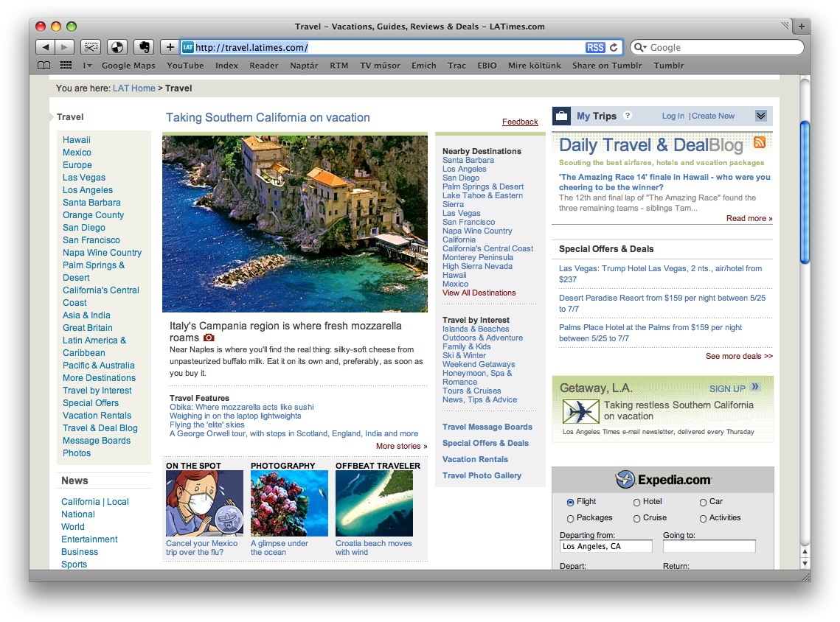Open the Photography coral reef thumbnail

(289, 503)
